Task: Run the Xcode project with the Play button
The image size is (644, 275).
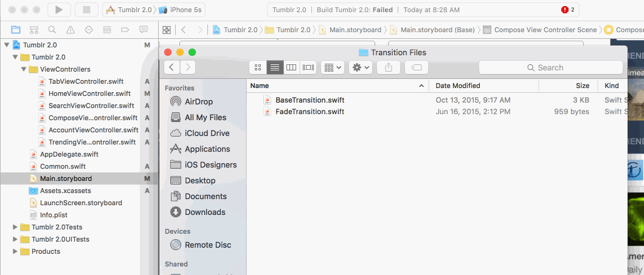Action: tap(59, 10)
